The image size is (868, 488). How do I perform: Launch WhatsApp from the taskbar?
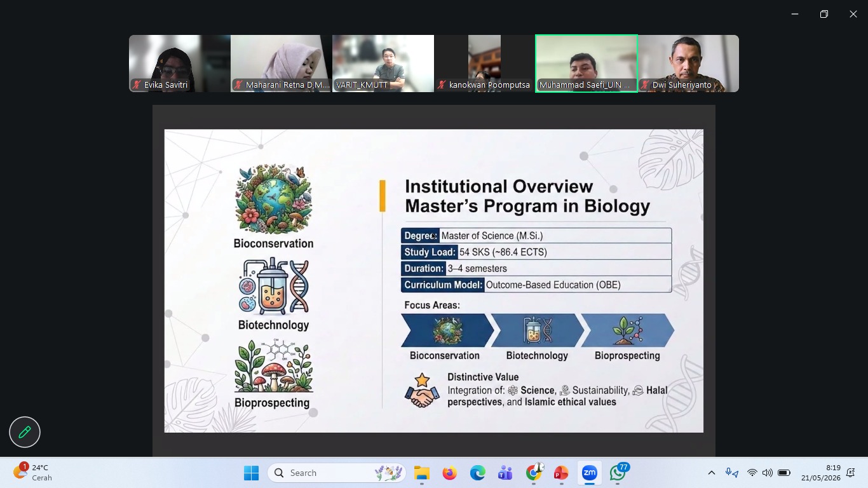618,473
